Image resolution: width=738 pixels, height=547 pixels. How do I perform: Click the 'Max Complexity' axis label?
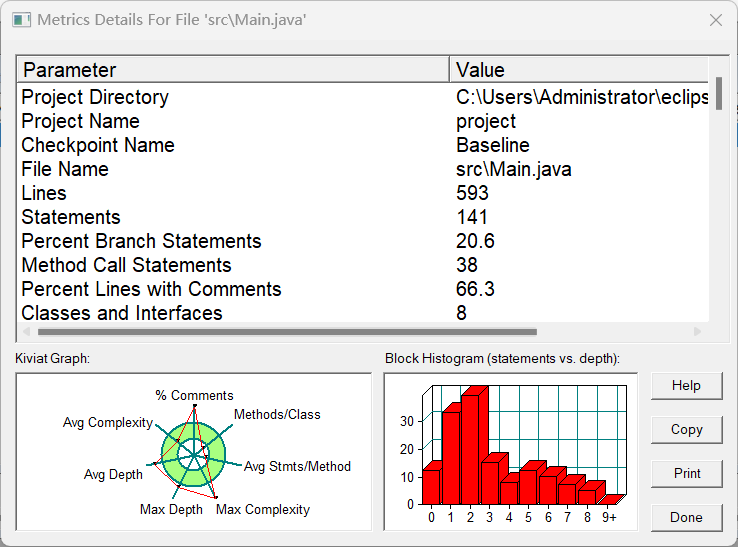(x=263, y=510)
